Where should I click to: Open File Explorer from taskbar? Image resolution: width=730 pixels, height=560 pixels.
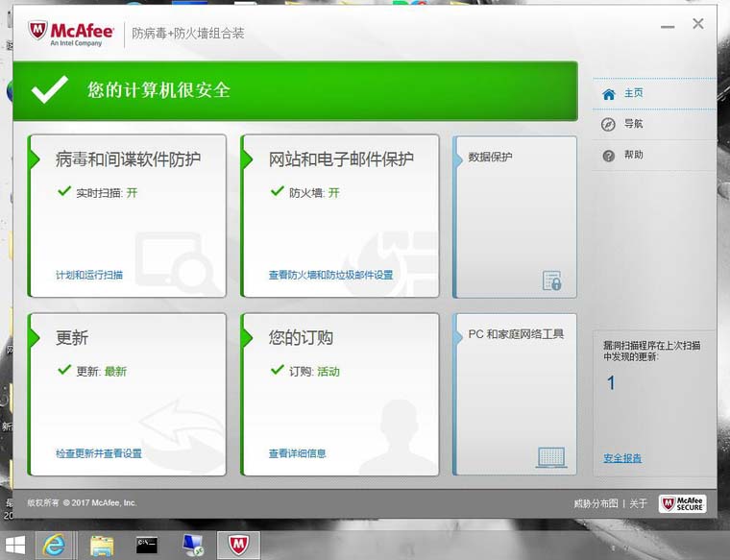click(102, 546)
